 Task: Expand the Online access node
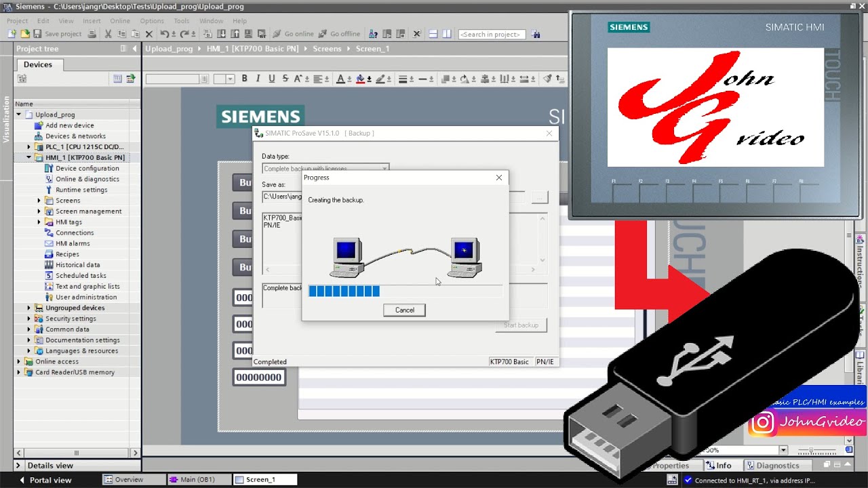point(19,361)
